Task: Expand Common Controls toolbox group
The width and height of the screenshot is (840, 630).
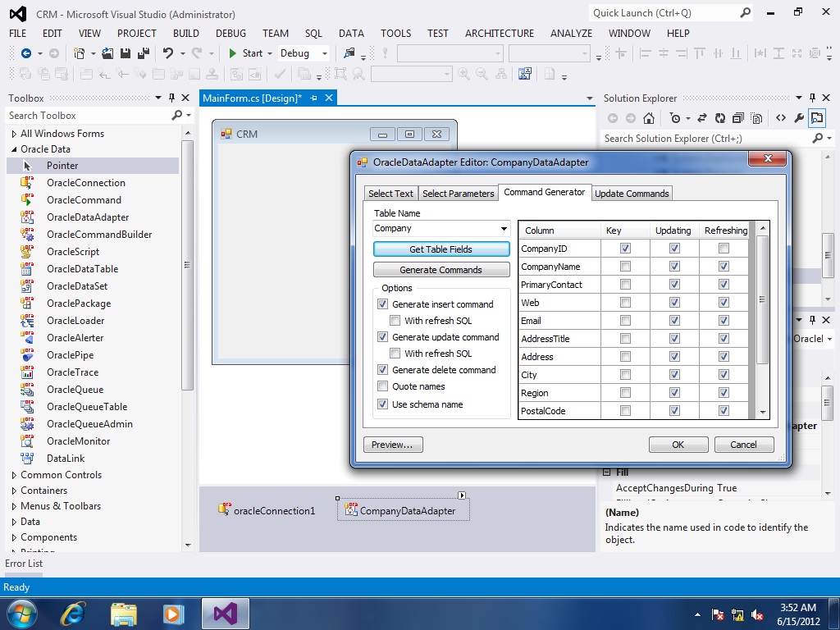Action: (x=14, y=475)
